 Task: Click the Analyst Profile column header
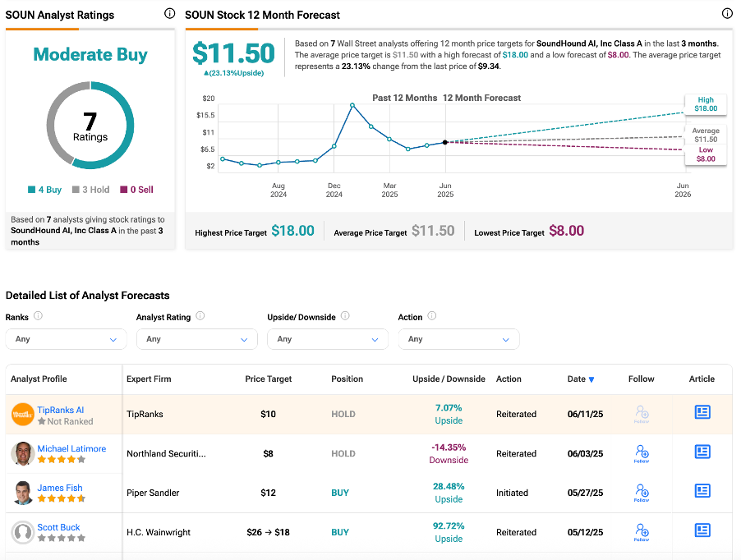click(x=39, y=379)
